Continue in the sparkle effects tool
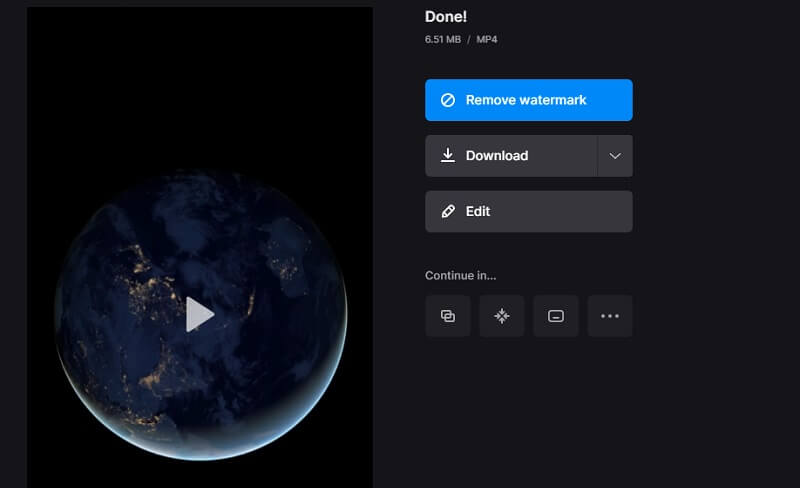 pos(502,316)
